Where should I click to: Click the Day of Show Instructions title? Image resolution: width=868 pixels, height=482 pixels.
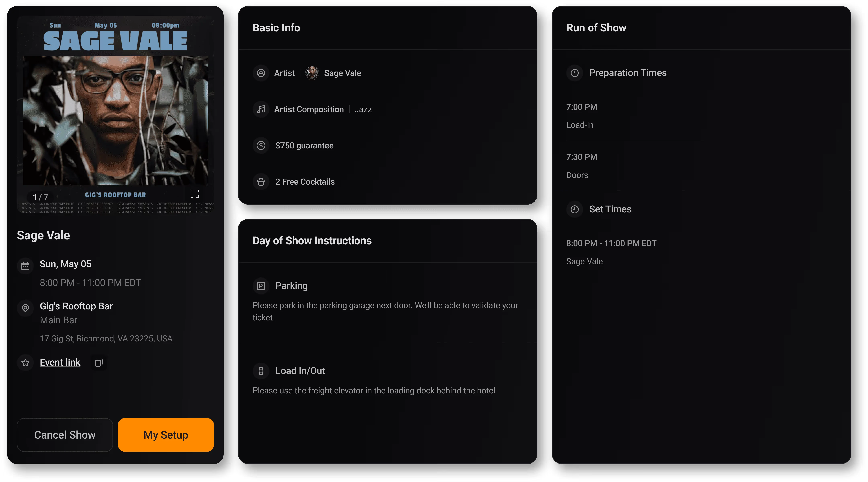point(312,240)
